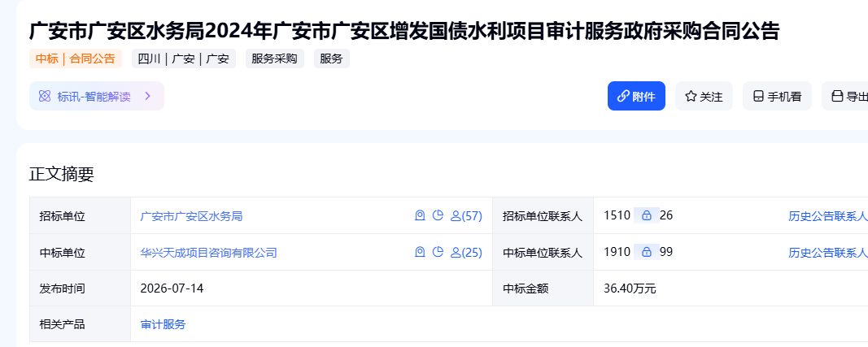The width and height of the screenshot is (868, 347).
Task: Open the 广安市广安区水务局 link
Action: pyautogui.click(x=191, y=216)
